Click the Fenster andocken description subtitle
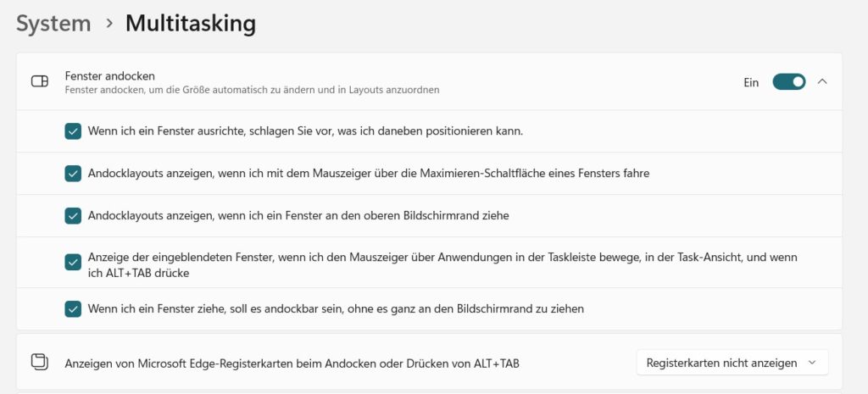Viewport: 868px width, 394px height. pos(252,90)
